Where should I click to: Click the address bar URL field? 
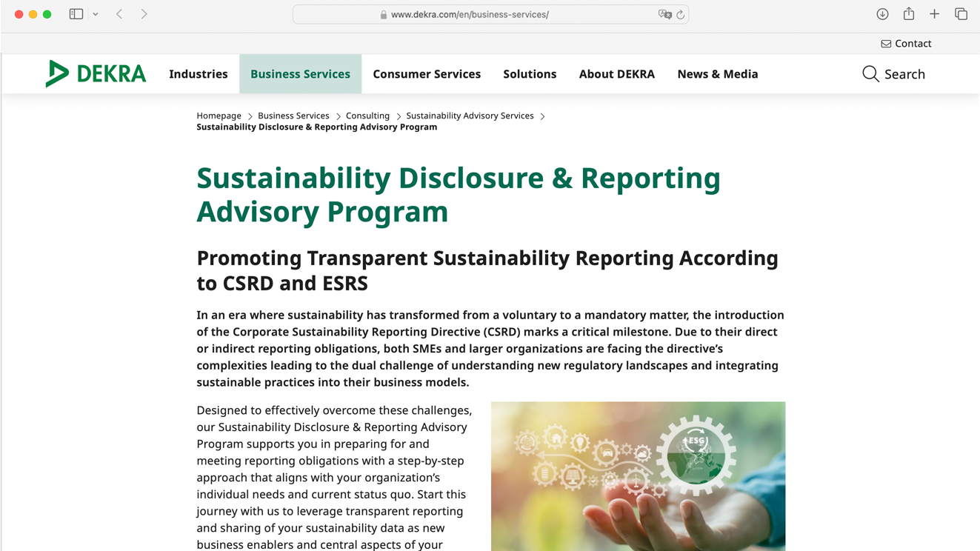point(490,14)
